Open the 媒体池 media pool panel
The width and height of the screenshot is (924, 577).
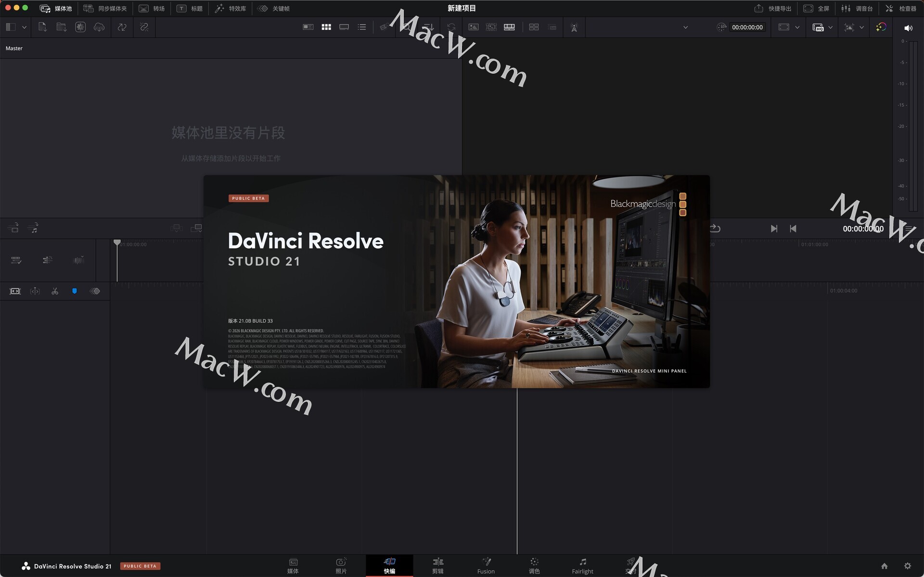(56, 9)
